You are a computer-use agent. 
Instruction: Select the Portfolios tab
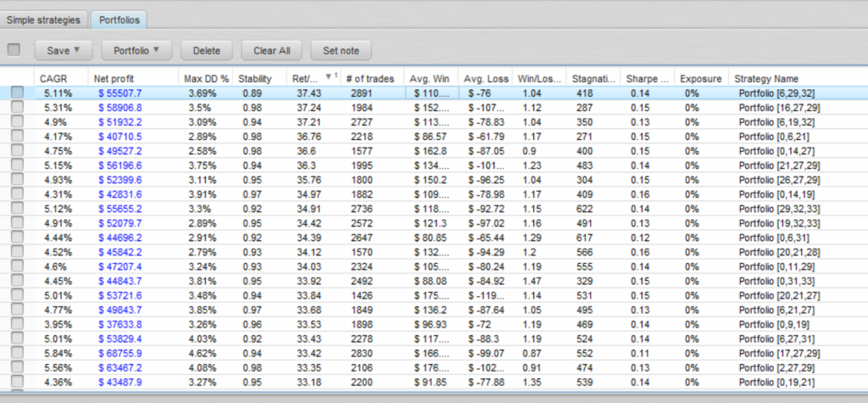pos(120,19)
